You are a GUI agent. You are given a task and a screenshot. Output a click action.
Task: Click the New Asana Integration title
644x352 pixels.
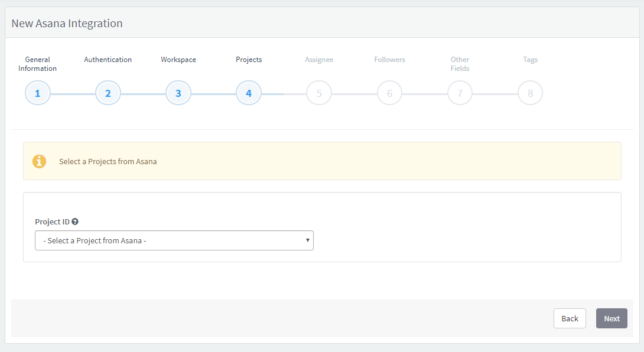click(67, 24)
